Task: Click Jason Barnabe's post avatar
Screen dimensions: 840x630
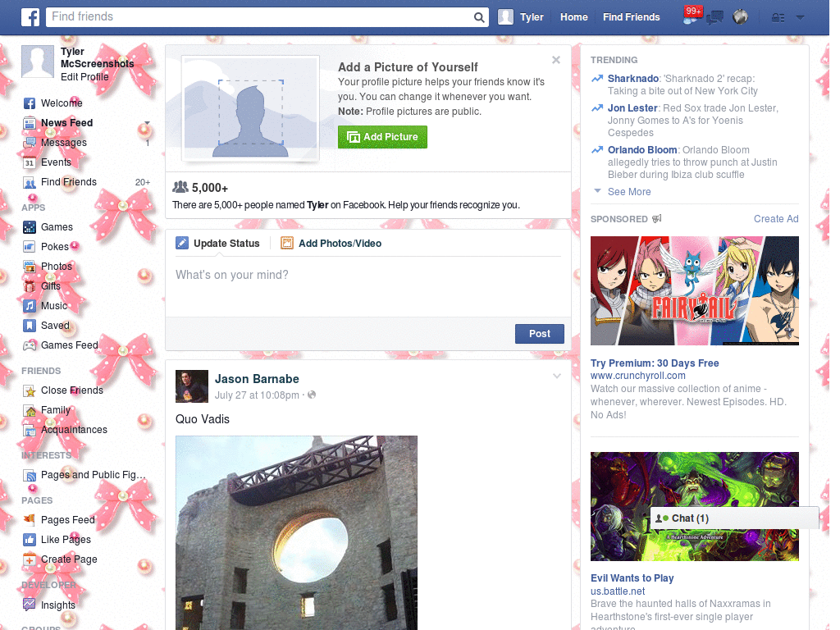Action: point(192,386)
